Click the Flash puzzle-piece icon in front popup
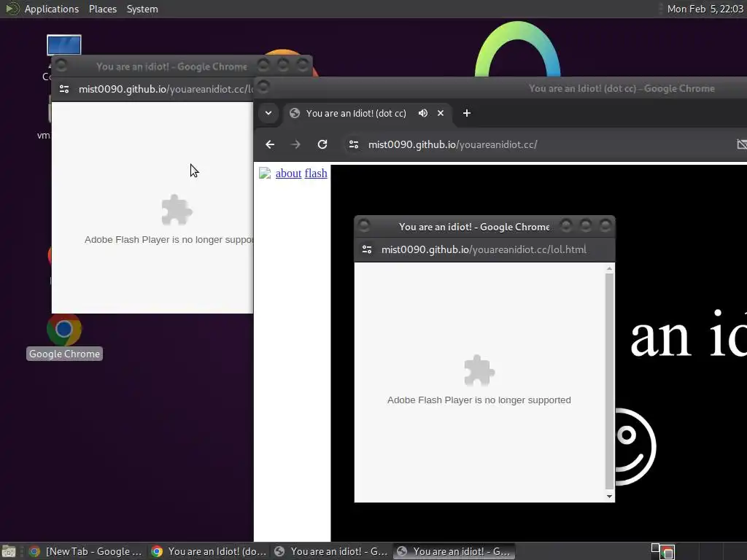Image resolution: width=747 pixels, height=560 pixels. pos(479,370)
